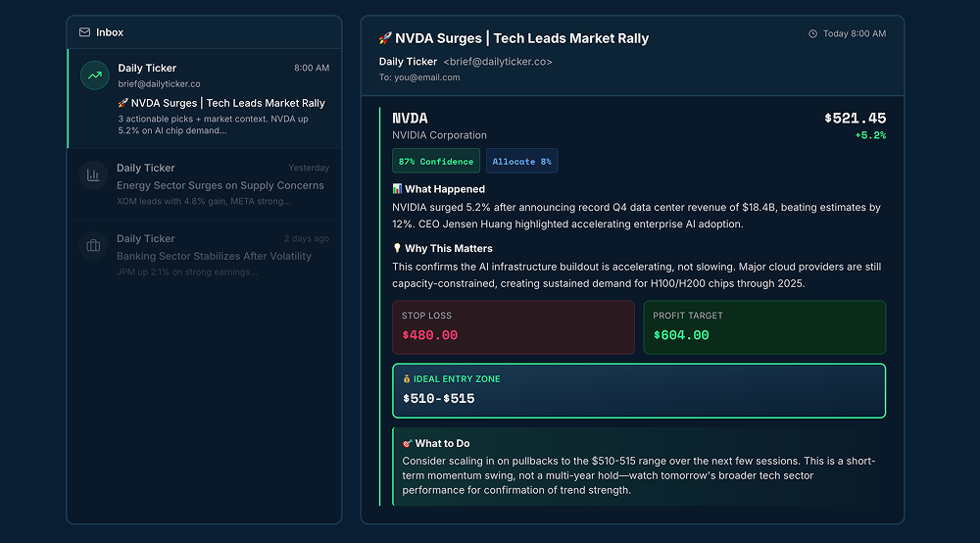
Task: Click the What to Do section heading
Action: point(443,443)
